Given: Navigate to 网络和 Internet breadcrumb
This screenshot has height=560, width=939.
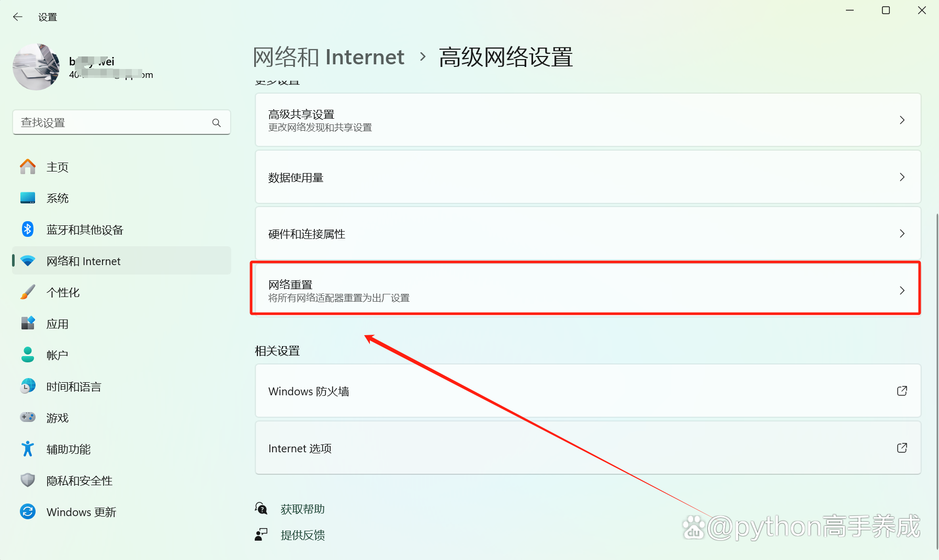Looking at the screenshot, I should click(x=329, y=57).
